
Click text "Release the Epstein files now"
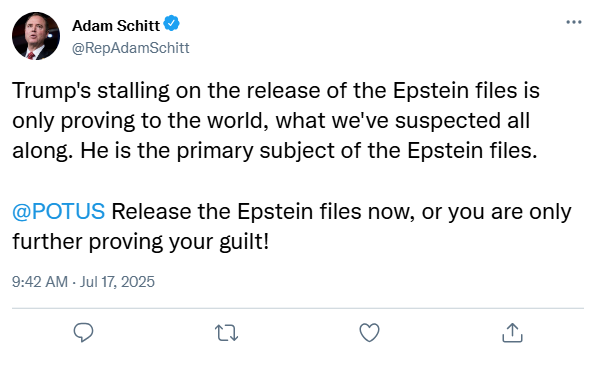[263, 212]
